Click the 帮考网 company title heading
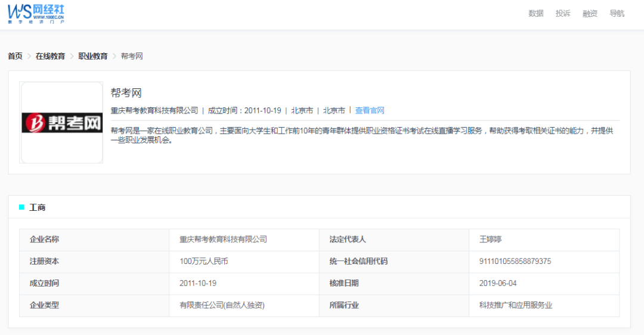 [126, 93]
